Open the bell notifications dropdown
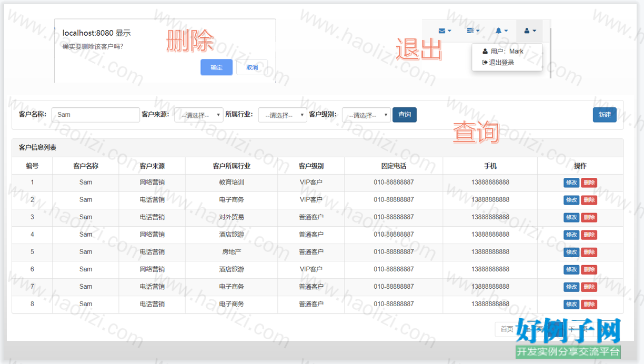Viewport: 644px width, 364px height. pyautogui.click(x=501, y=31)
